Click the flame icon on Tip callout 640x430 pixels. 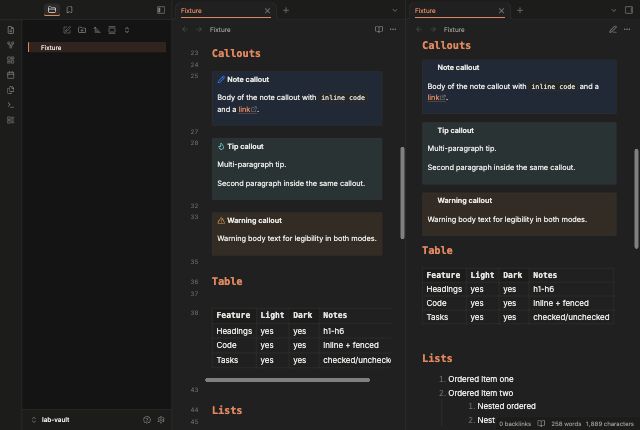click(x=221, y=146)
